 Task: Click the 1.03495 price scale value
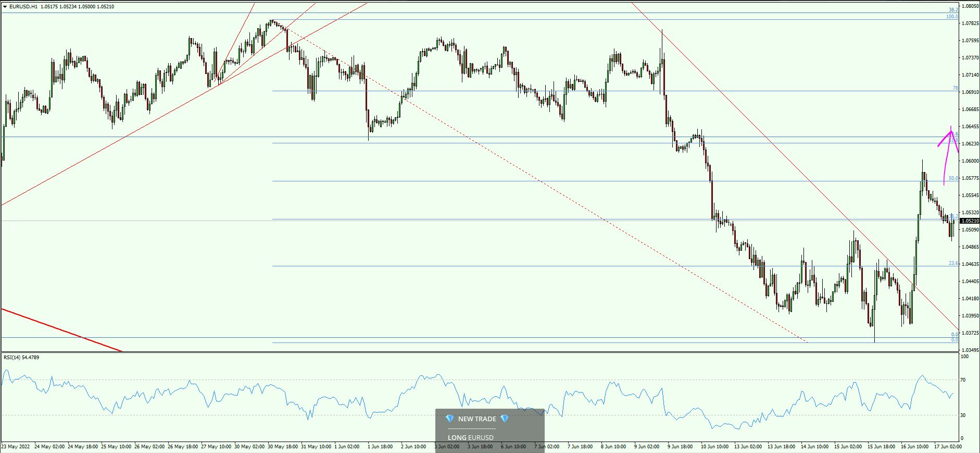(970, 350)
